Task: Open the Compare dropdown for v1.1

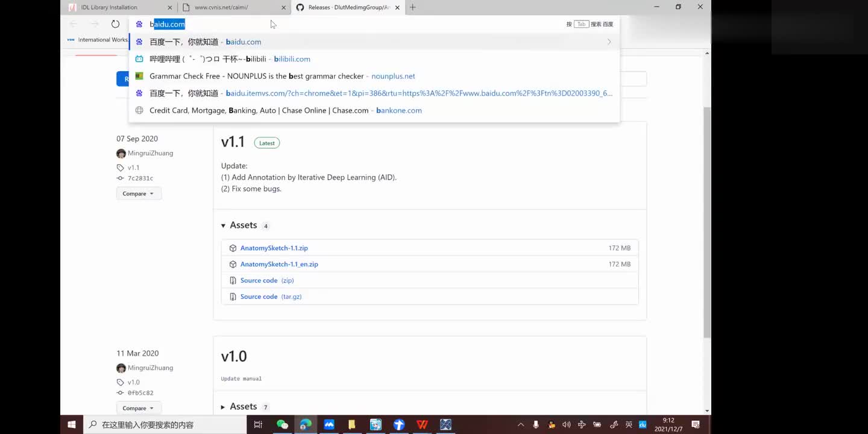Action: pyautogui.click(x=139, y=193)
